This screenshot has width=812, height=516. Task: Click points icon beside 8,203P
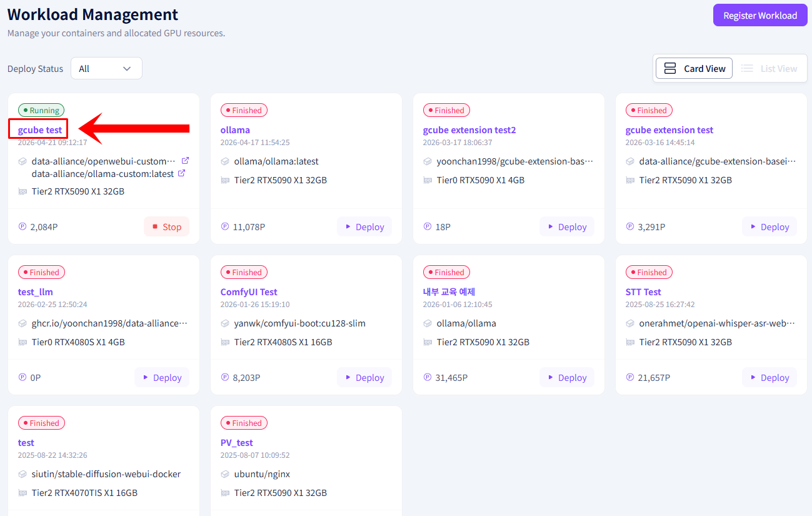coord(225,377)
